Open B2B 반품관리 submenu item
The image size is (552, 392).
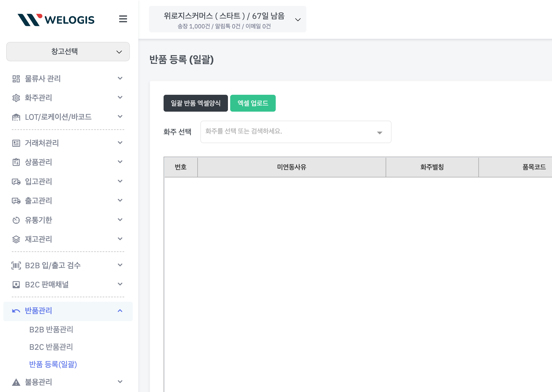(51, 330)
